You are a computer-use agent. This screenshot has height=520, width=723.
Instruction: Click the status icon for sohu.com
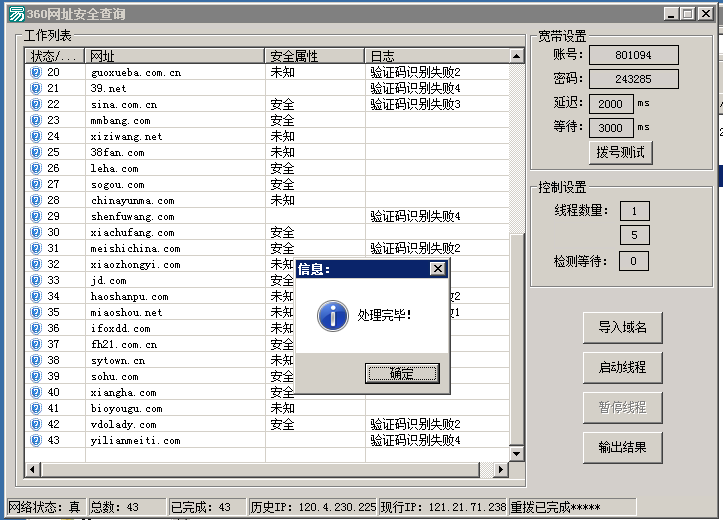pyautogui.click(x=36, y=376)
